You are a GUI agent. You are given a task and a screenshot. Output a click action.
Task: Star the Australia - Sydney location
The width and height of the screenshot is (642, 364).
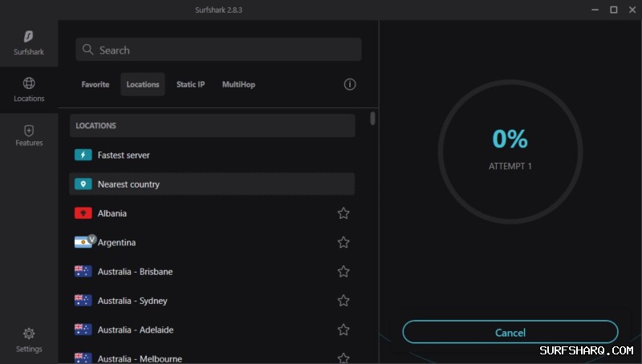coord(343,300)
